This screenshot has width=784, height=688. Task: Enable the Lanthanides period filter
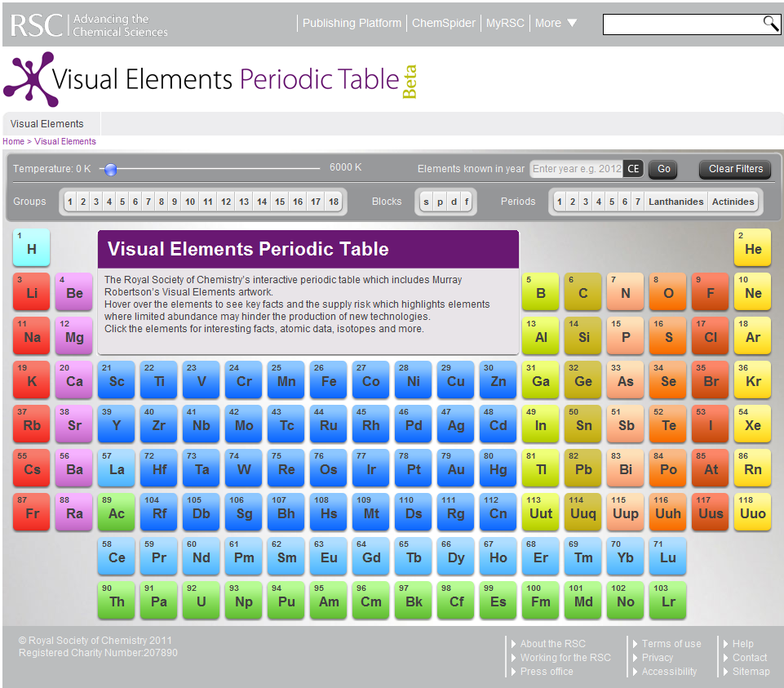[675, 202]
